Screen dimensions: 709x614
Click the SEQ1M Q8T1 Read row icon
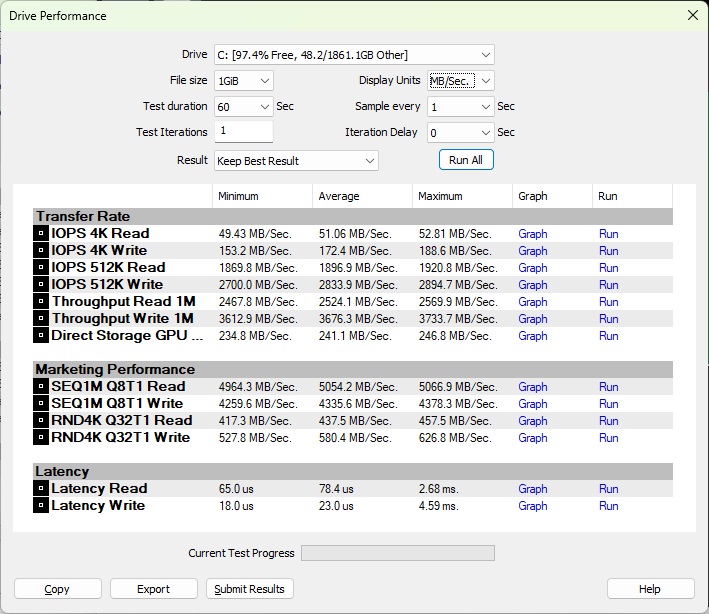pos(41,387)
